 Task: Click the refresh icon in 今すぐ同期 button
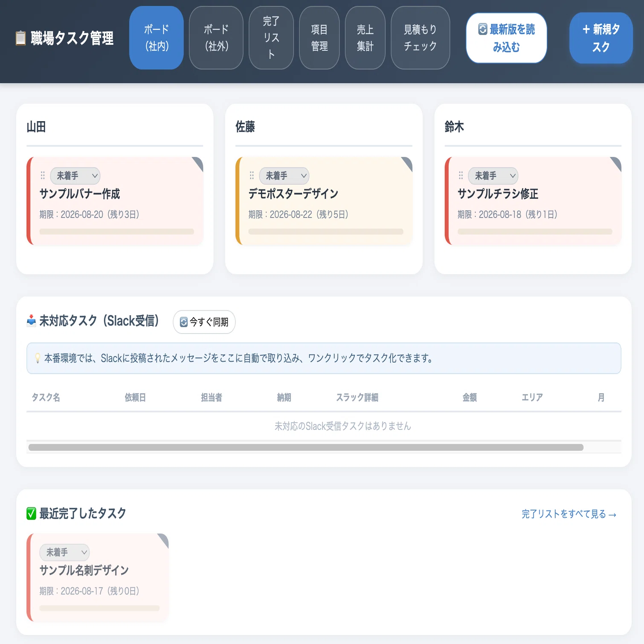[x=184, y=322]
